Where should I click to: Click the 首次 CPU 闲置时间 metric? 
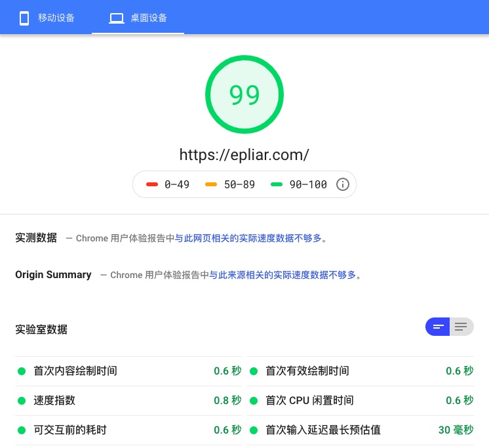pyautogui.click(x=361, y=400)
